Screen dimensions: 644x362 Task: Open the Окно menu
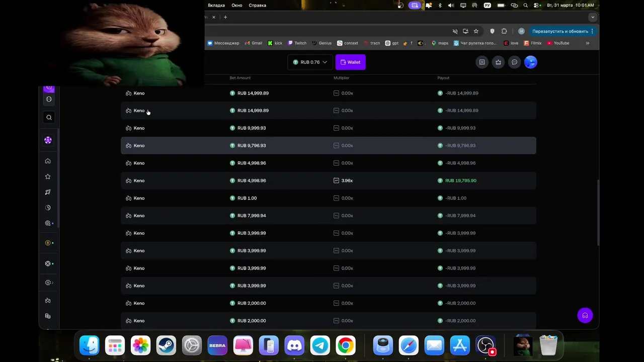pos(237,5)
